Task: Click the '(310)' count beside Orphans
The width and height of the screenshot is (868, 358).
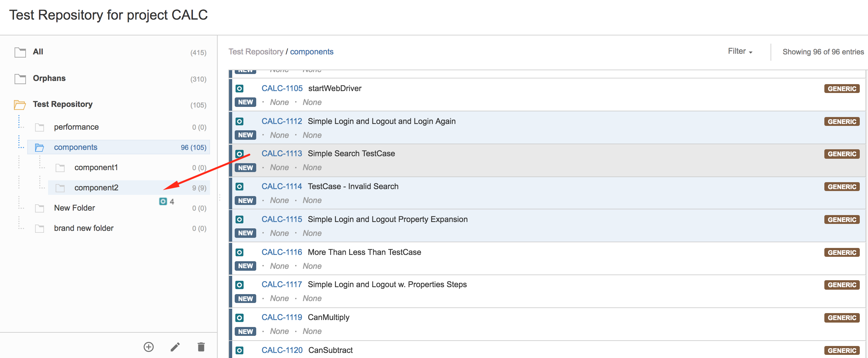Action: click(x=198, y=79)
